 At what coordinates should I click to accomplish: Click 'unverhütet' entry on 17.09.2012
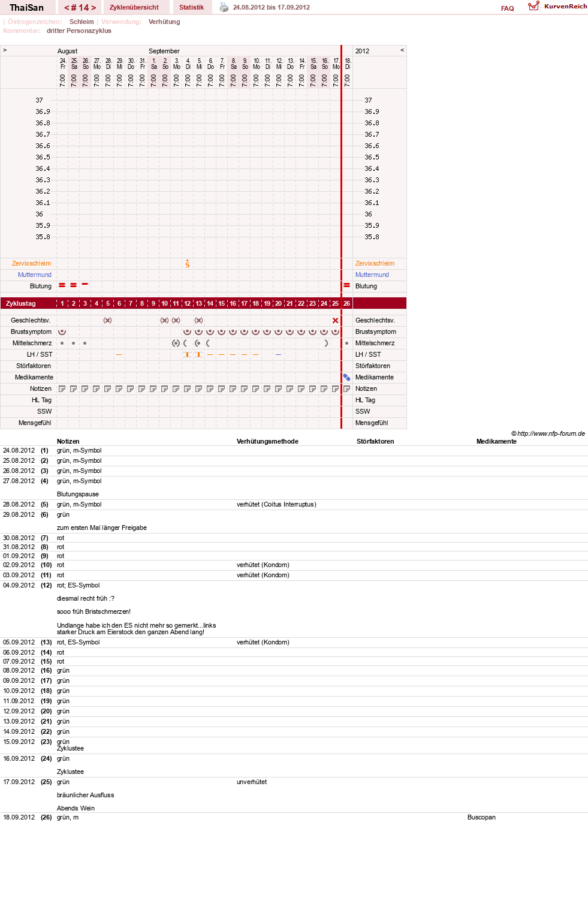[x=252, y=782]
